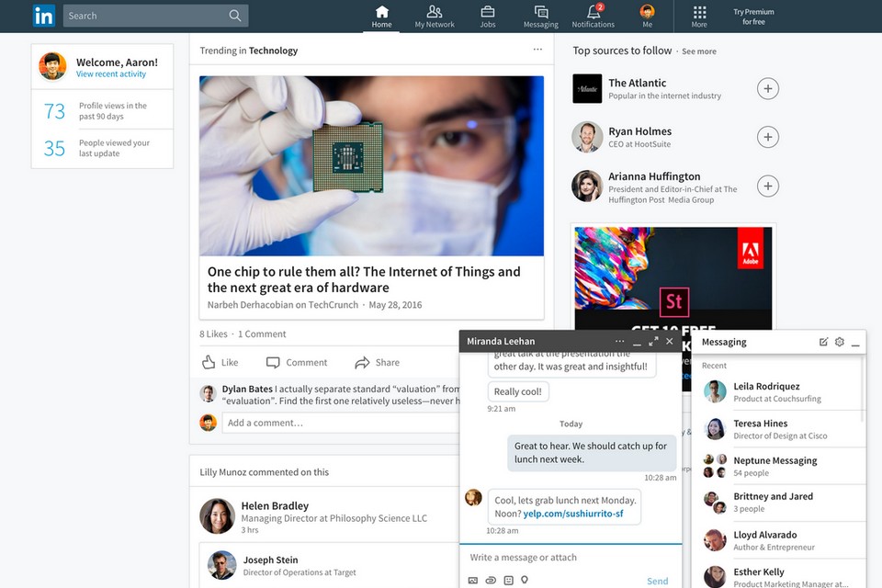
Task: Expand the Miranda Leehan chat window
Action: pos(653,341)
